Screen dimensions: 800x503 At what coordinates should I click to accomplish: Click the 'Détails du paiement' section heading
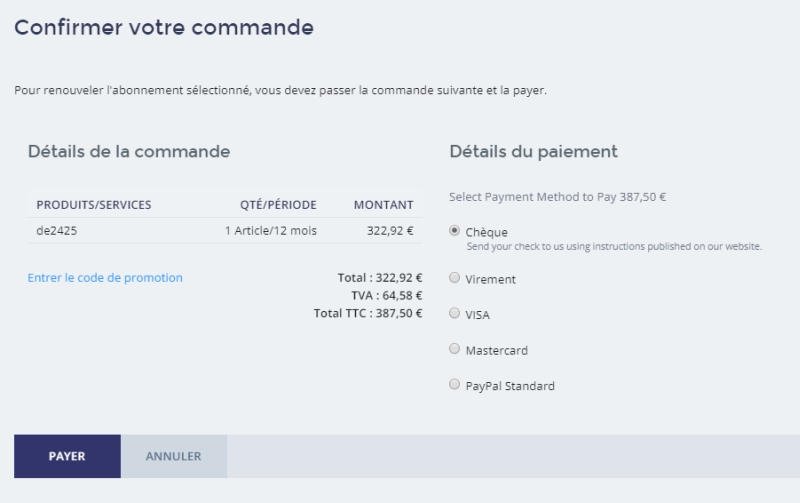pos(533,152)
